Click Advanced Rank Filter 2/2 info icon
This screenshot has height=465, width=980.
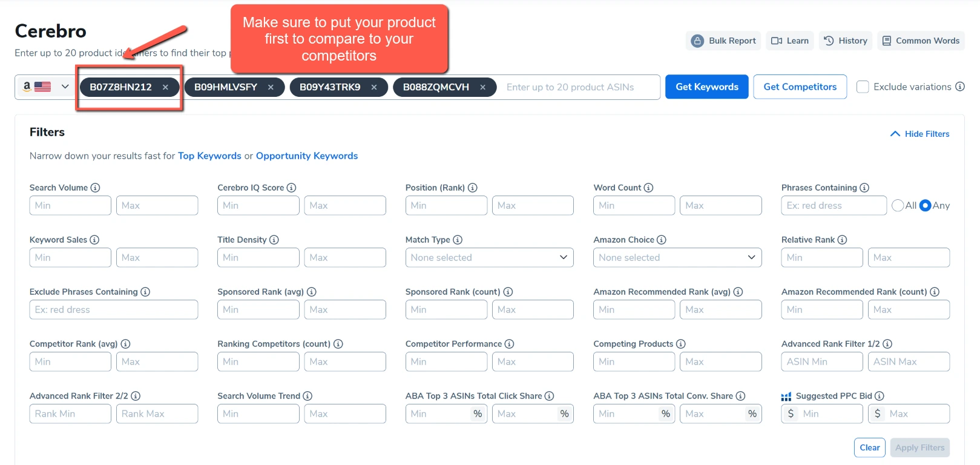pyautogui.click(x=136, y=396)
